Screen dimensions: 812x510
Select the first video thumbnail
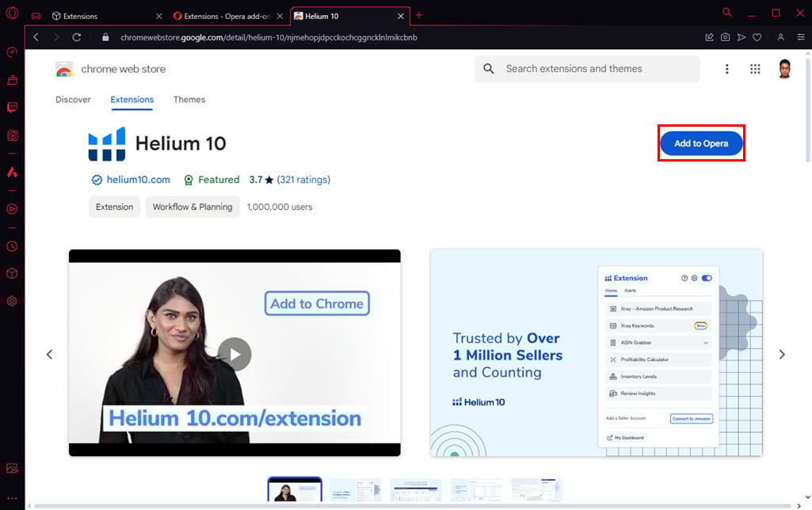point(295,490)
